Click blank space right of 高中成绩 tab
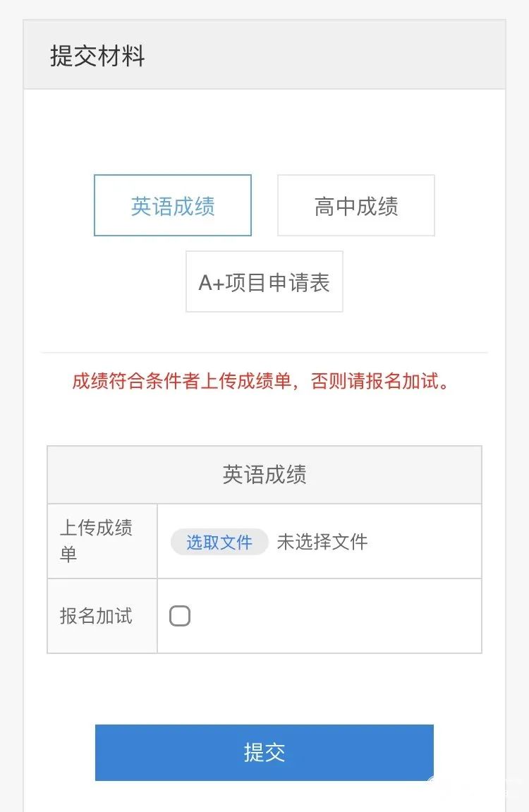Image resolution: width=529 pixels, height=812 pixels. [x=466, y=205]
